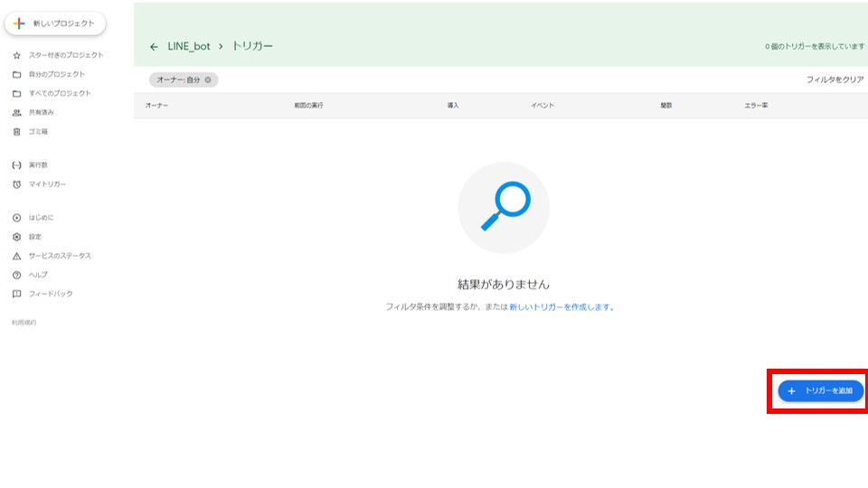Screen dimensions: 868x488
Task: Open the ヘルプ (help) item
Action: click(x=37, y=275)
